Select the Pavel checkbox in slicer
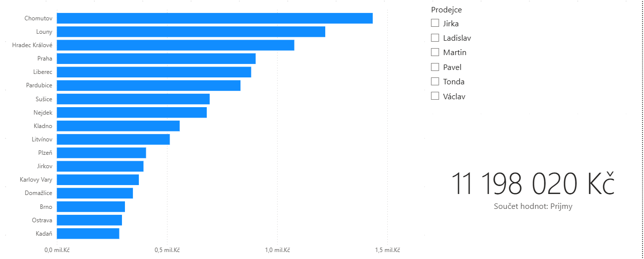The width and height of the screenshot is (644, 259). click(435, 67)
